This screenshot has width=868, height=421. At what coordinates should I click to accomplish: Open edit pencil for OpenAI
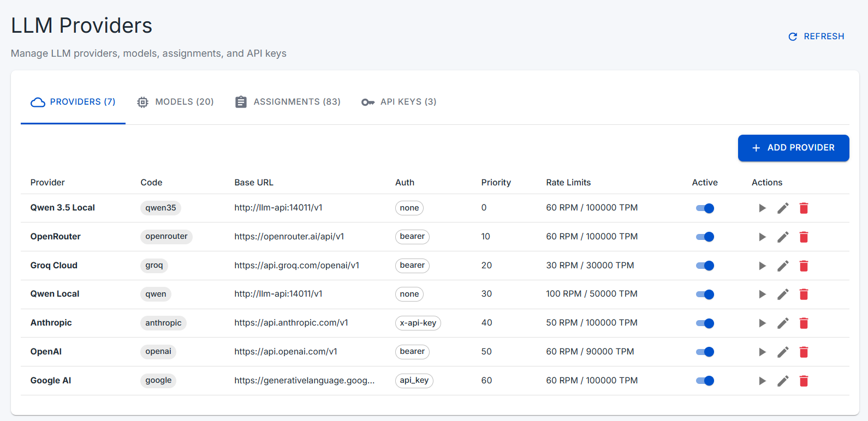click(x=783, y=352)
